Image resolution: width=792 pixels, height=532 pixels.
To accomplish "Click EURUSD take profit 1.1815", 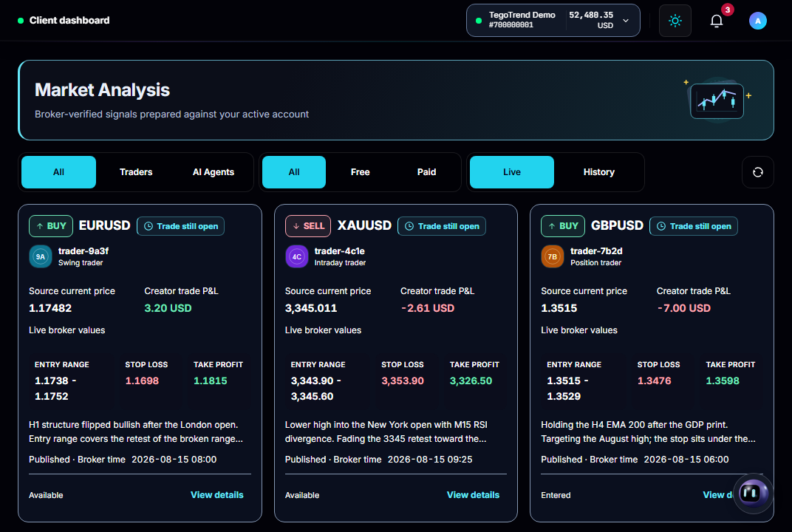I will pyautogui.click(x=210, y=381).
